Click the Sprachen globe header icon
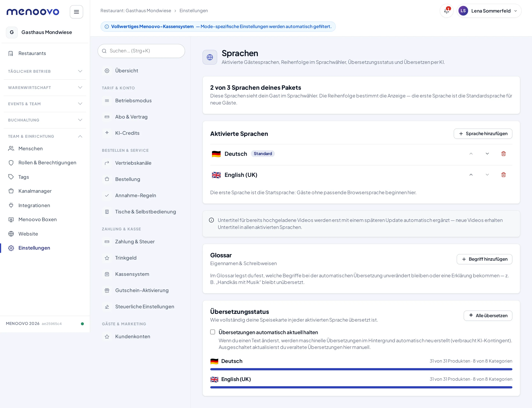The height and width of the screenshot is (408, 532). click(x=210, y=57)
